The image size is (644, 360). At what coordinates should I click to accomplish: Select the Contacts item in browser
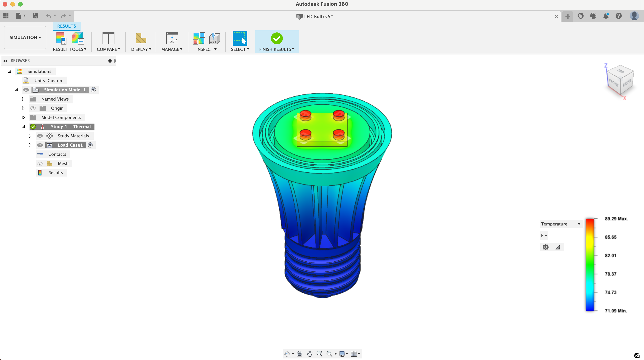click(x=57, y=154)
